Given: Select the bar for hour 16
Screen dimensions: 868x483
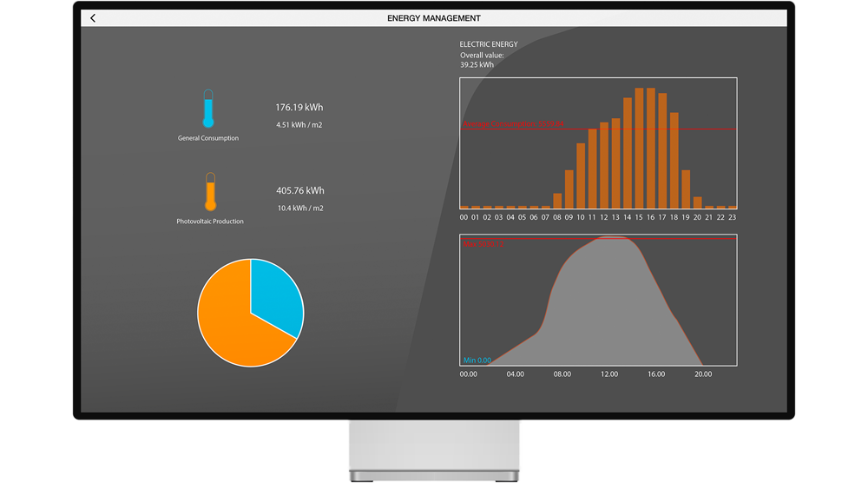Looking at the screenshot, I should pos(650,148).
